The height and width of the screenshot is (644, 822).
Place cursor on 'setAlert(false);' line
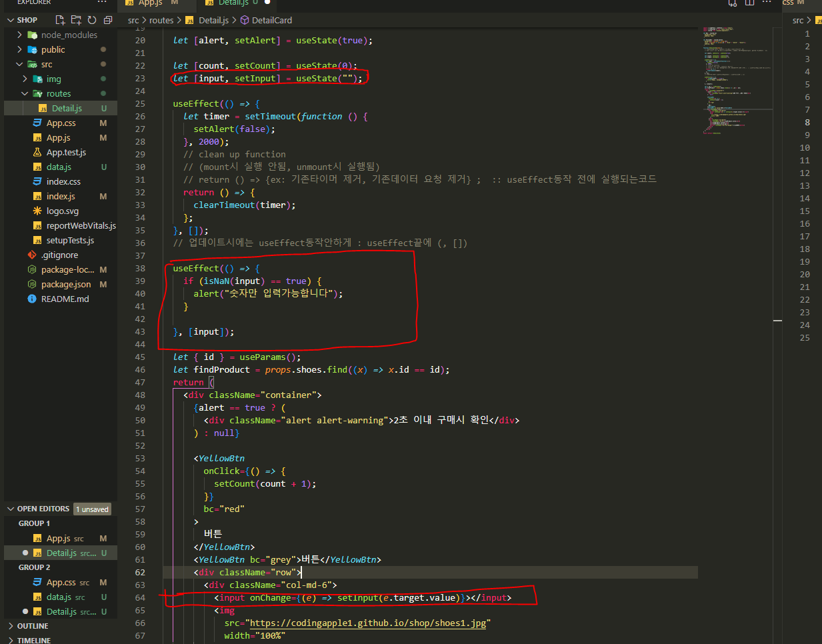click(x=234, y=129)
